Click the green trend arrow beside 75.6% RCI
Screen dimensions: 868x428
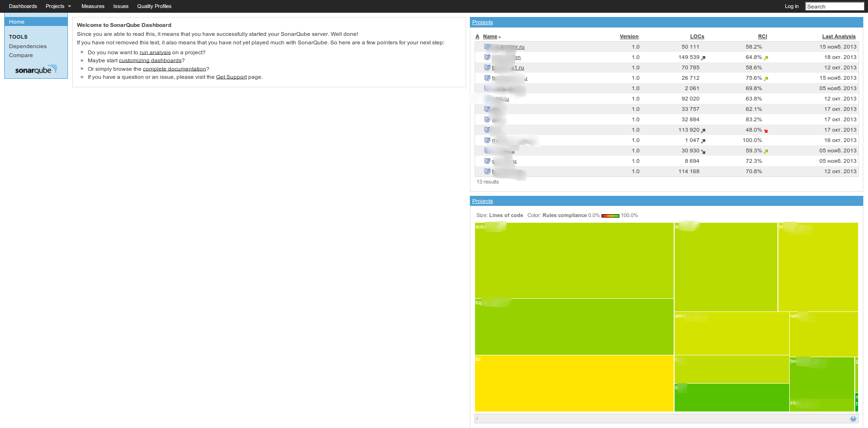point(766,78)
